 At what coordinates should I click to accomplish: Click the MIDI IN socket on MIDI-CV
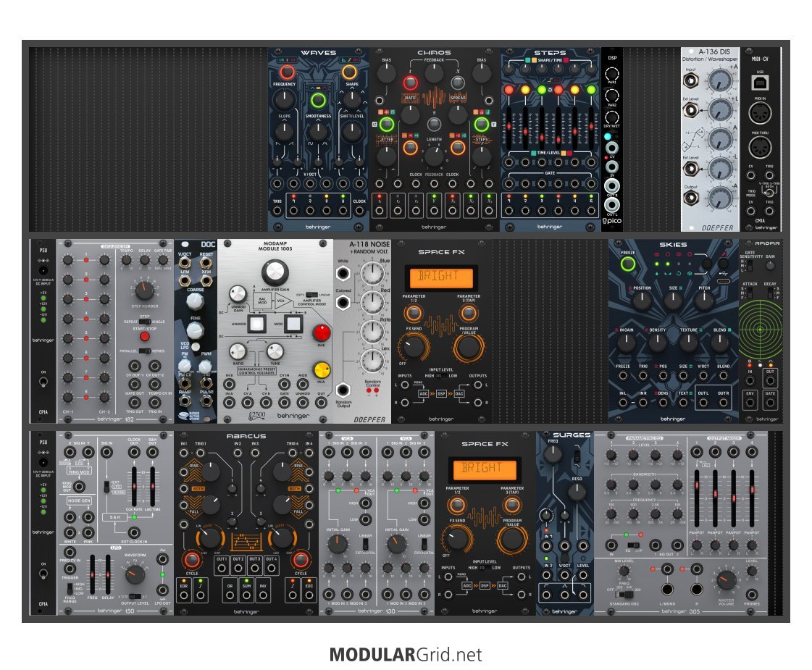click(x=760, y=114)
